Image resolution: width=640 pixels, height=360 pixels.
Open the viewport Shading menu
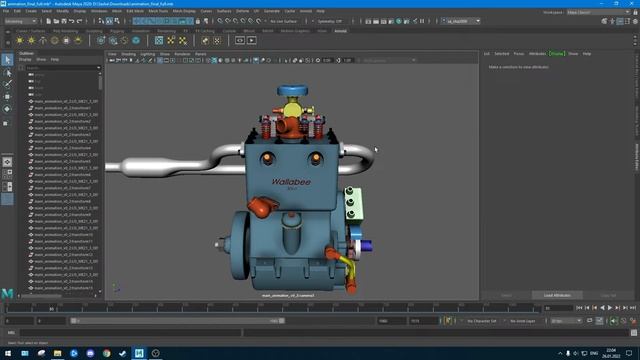(x=128, y=54)
